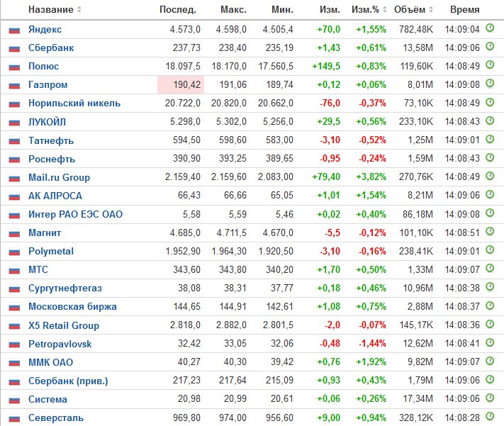Sort table by Объём column arrows

point(431,10)
